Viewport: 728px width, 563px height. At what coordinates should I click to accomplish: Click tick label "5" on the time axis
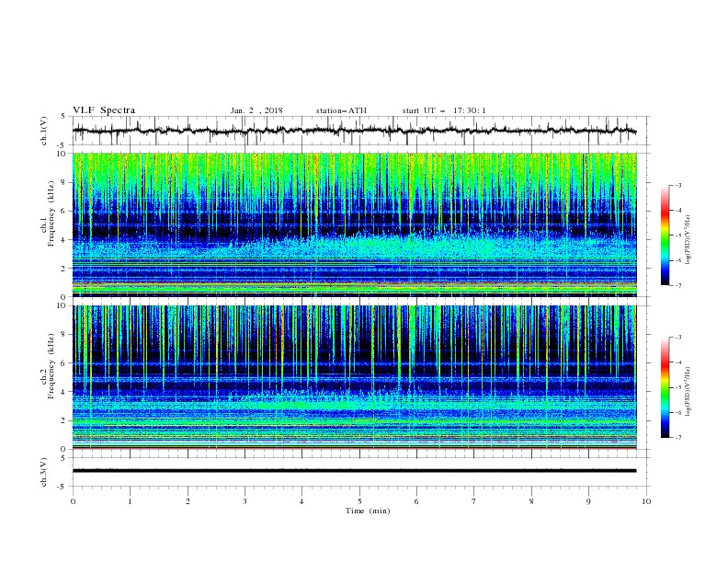point(359,501)
